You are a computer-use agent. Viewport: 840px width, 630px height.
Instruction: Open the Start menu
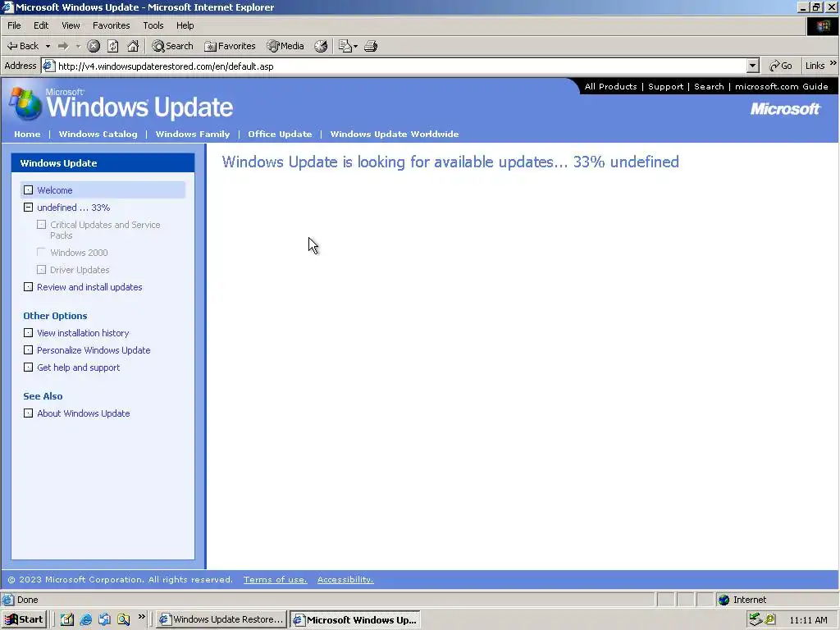point(24,620)
